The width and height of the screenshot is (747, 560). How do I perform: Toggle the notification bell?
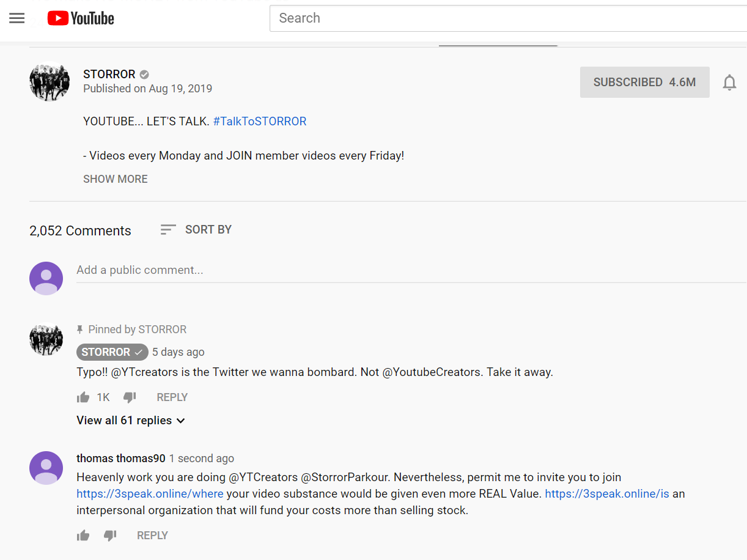(729, 83)
